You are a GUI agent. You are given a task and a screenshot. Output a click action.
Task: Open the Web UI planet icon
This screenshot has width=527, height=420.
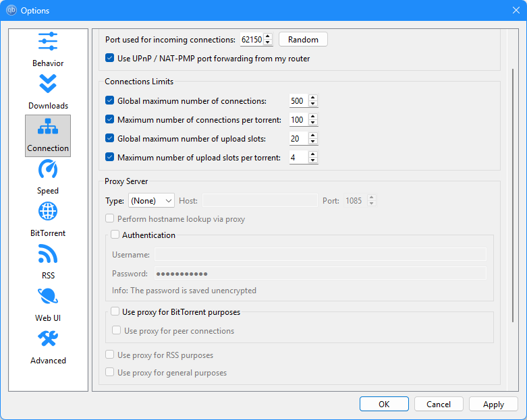tap(48, 296)
